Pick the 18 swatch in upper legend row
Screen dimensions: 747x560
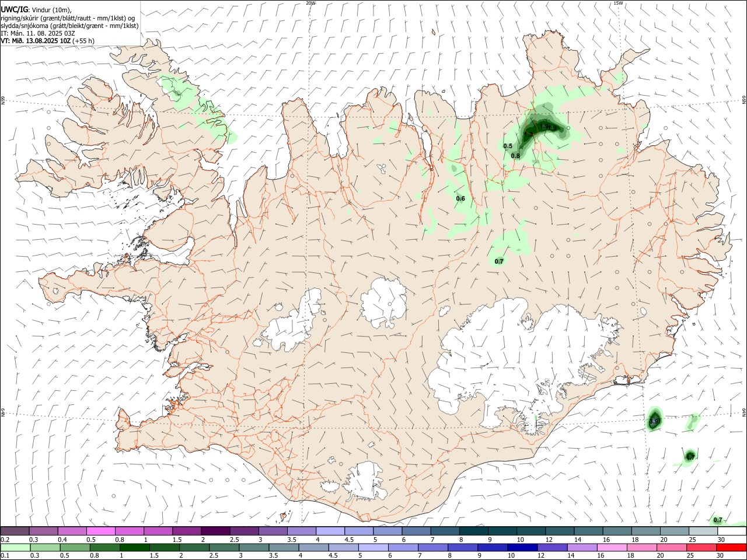(x=646, y=531)
